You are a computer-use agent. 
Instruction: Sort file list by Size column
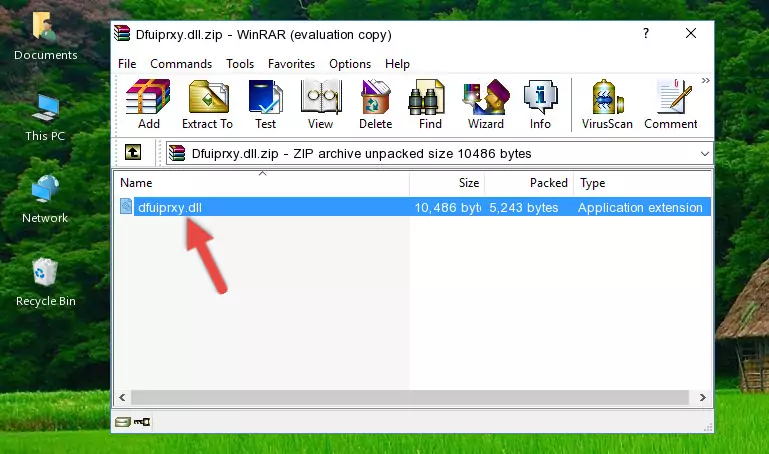447,183
